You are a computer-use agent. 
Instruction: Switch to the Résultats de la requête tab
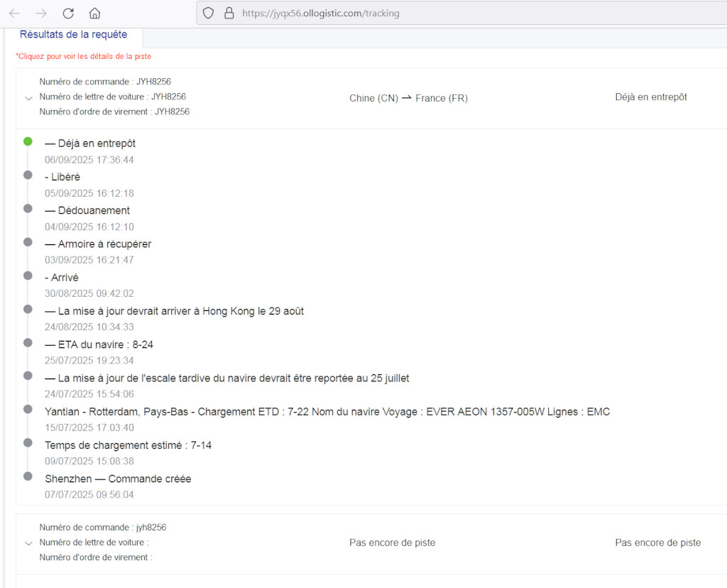tap(73, 34)
